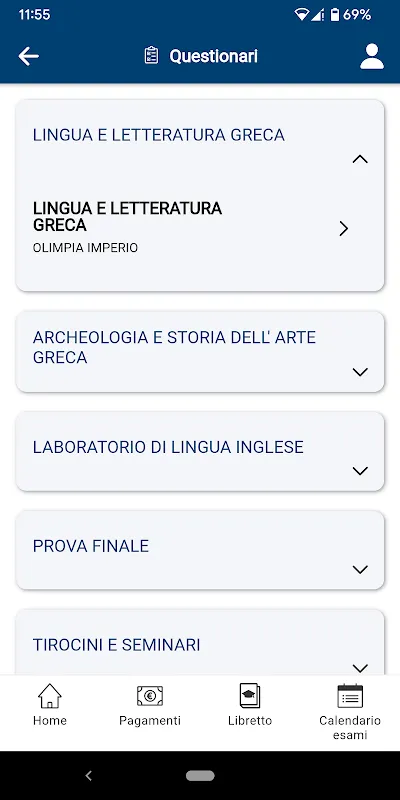This screenshot has width=400, height=800.
Task: Expand the Prova Finale section
Action: (x=360, y=569)
